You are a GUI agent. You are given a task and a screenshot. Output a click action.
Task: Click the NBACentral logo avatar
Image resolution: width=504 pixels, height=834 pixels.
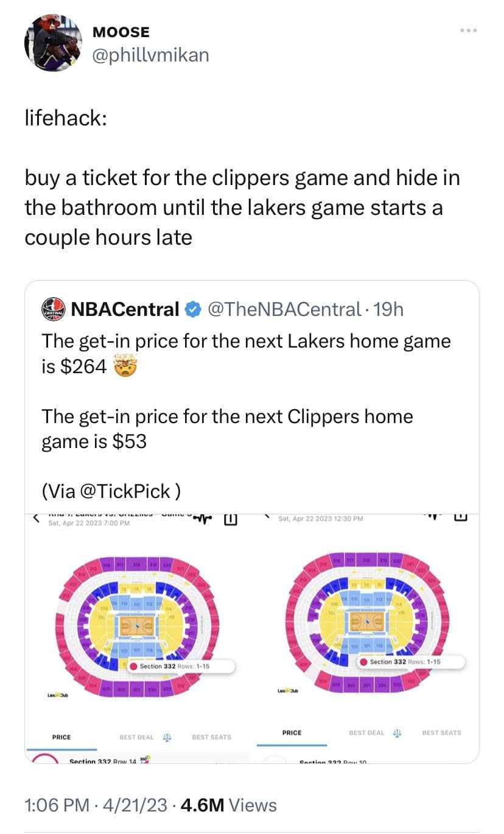pyautogui.click(x=54, y=309)
